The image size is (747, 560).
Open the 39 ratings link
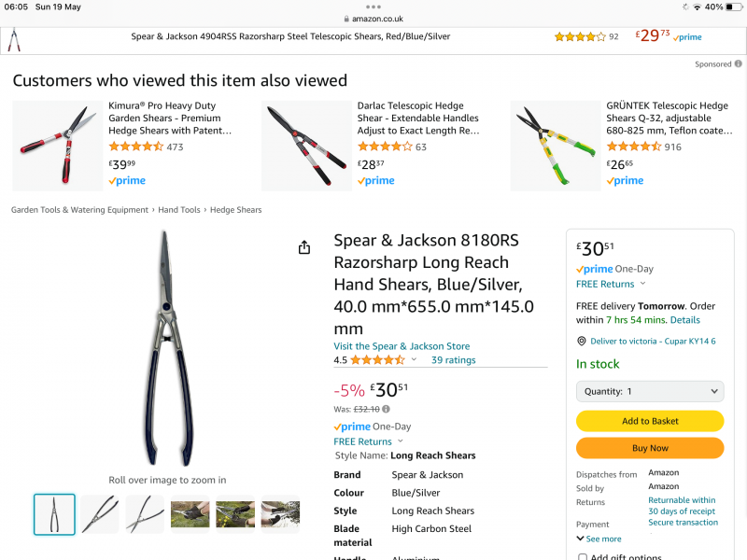pyautogui.click(x=453, y=360)
